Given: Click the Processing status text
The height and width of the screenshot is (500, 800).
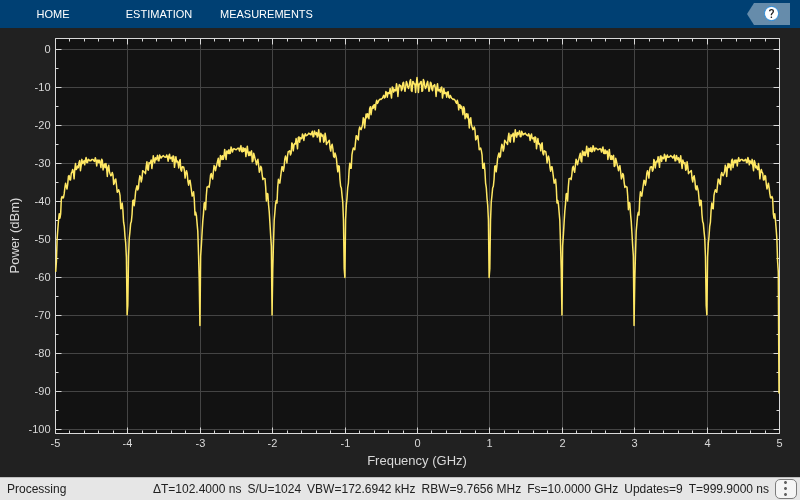Looking at the screenshot, I should coord(37,489).
